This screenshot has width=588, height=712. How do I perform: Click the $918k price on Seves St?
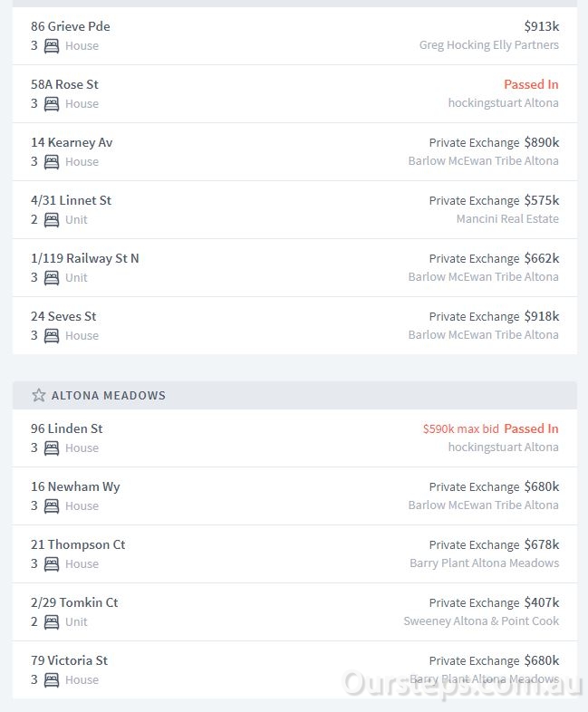(x=542, y=316)
